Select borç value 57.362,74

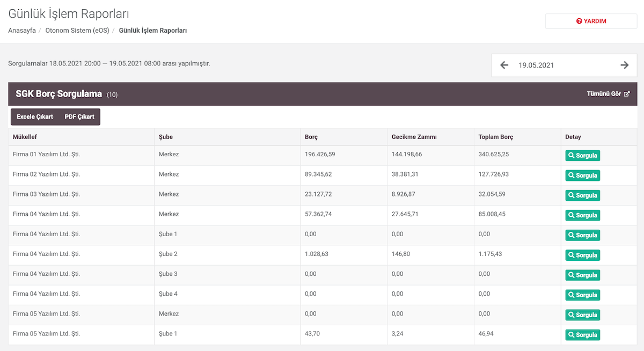318,214
